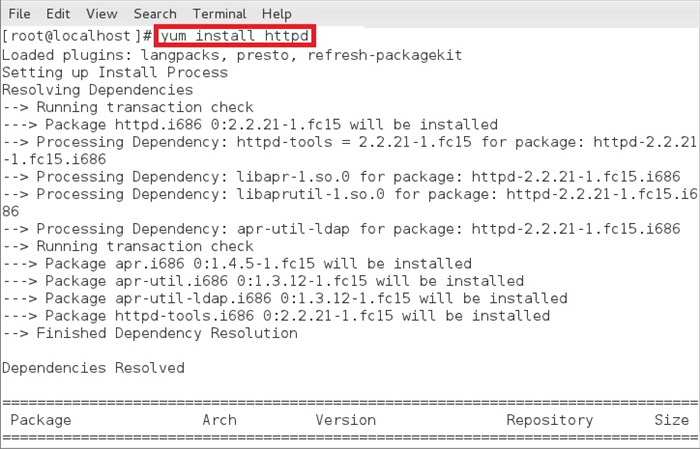Screen dimensions: 700x449
Task: Click the 'Package httpd-tools.i686' line
Action: 276,316
